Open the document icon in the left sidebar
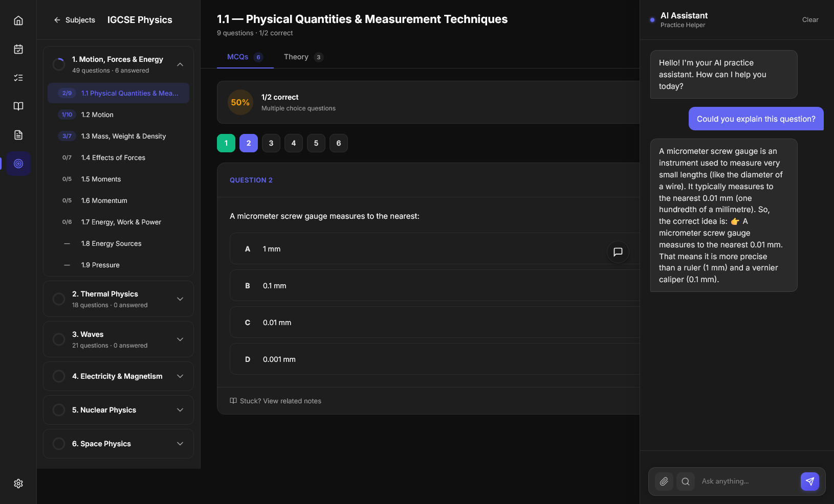Viewport: 834px width, 504px height. (x=18, y=135)
